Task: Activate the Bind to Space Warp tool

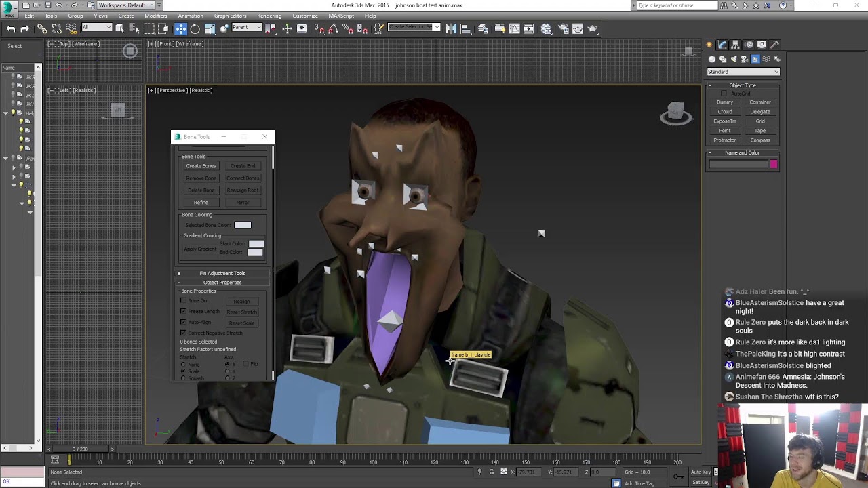Action: (x=71, y=28)
